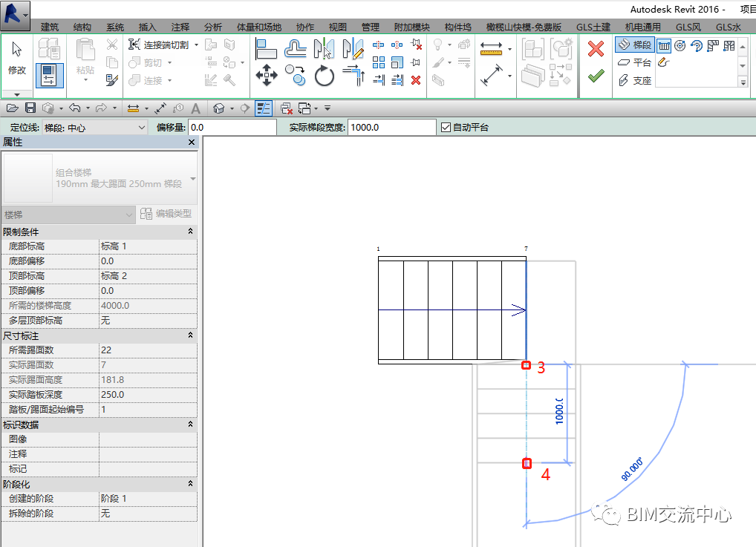Open the 视图 ribbon tab
Viewport: 756px width, 547px height.
tap(338, 27)
